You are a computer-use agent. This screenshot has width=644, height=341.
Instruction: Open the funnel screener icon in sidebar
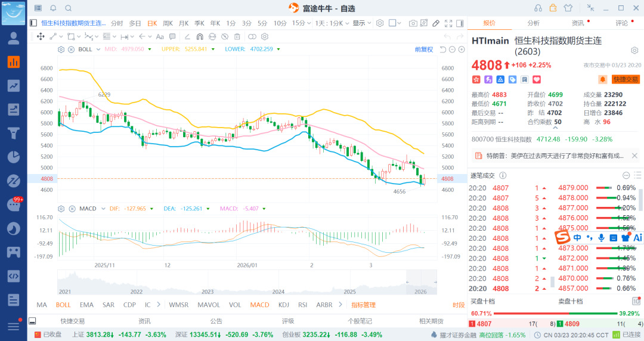click(14, 133)
